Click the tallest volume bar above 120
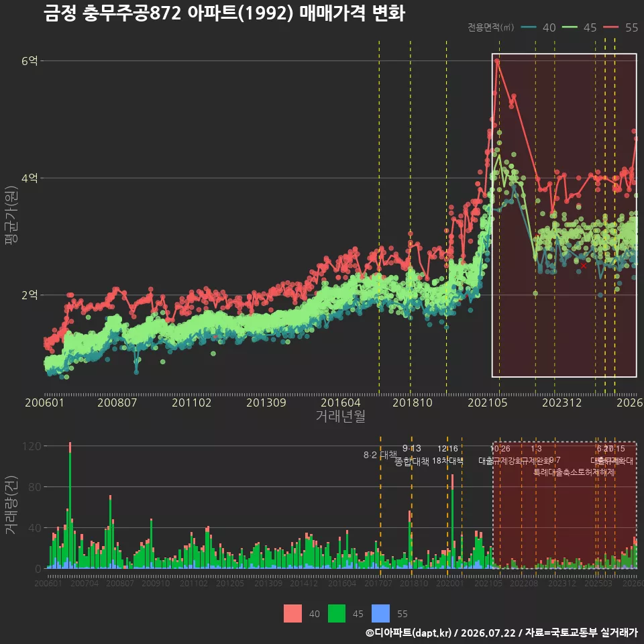The image size is (644, 644). (x=70, y=505)
